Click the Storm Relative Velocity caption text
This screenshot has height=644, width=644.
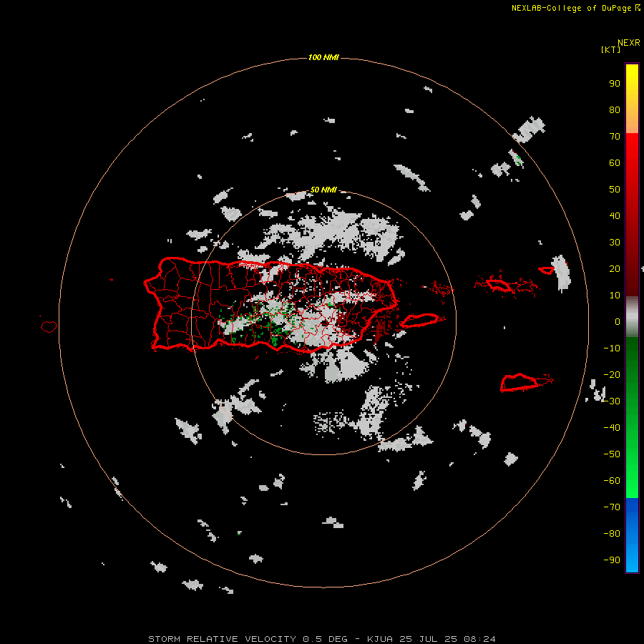pyautogui.click(x=321, y=639)
